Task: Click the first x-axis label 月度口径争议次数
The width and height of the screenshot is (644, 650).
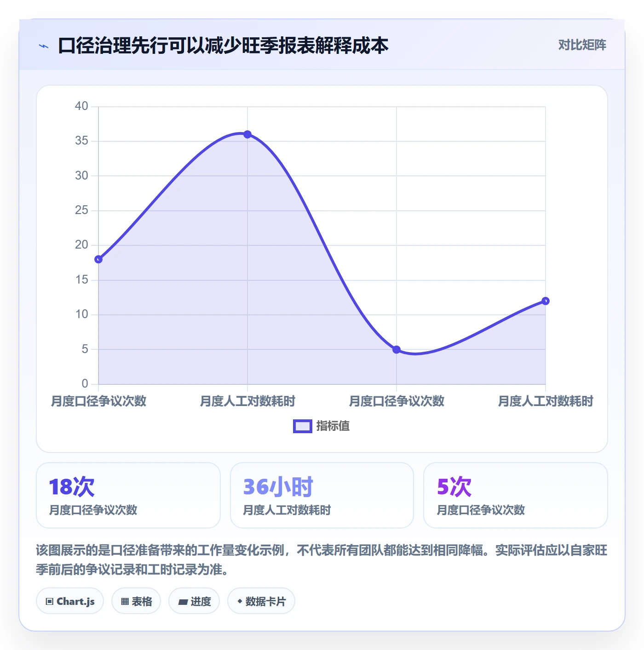Action: pyautogui.click(x=98, y=401)
